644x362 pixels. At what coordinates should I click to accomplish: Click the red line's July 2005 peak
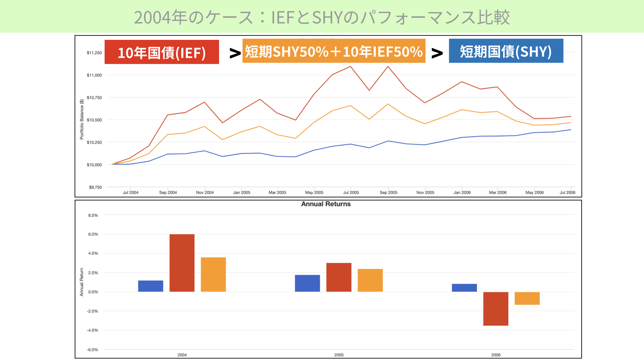[x=351, y=66]
